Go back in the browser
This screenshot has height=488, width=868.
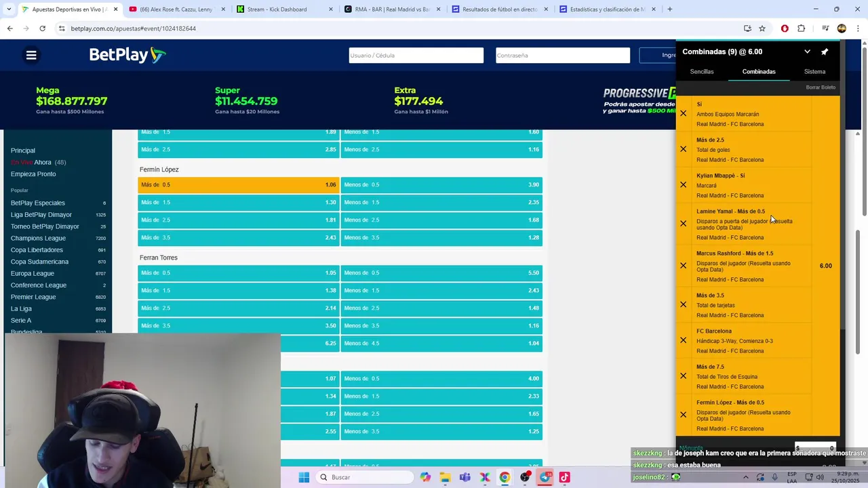click(x=9, y=28)
